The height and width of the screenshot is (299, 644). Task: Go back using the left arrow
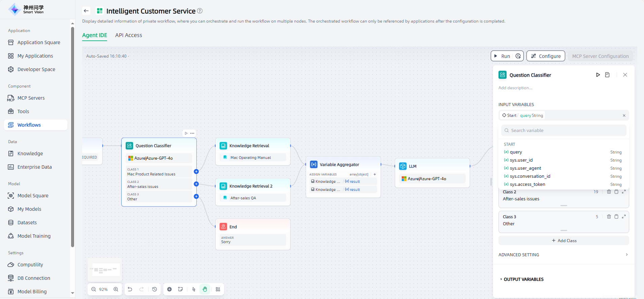pyautogui.click(x=86, y=11)
